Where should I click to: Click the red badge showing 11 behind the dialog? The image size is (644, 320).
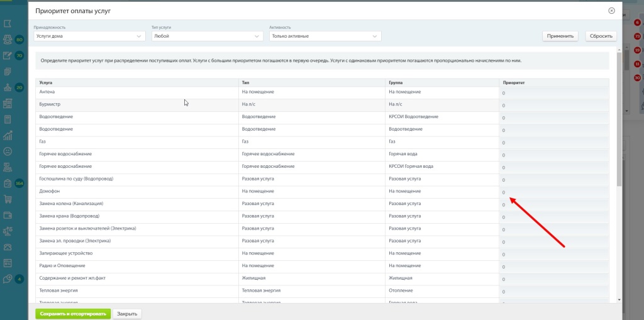637,63
